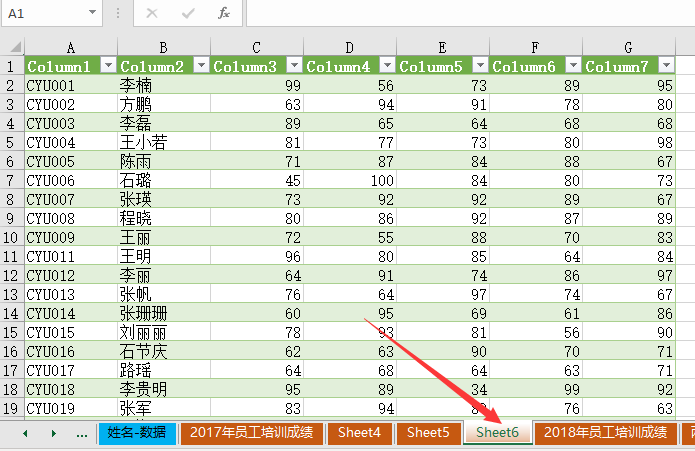695x451 pixels.
Task: Click the name cell 程晓
Action: tap(164, 218)
